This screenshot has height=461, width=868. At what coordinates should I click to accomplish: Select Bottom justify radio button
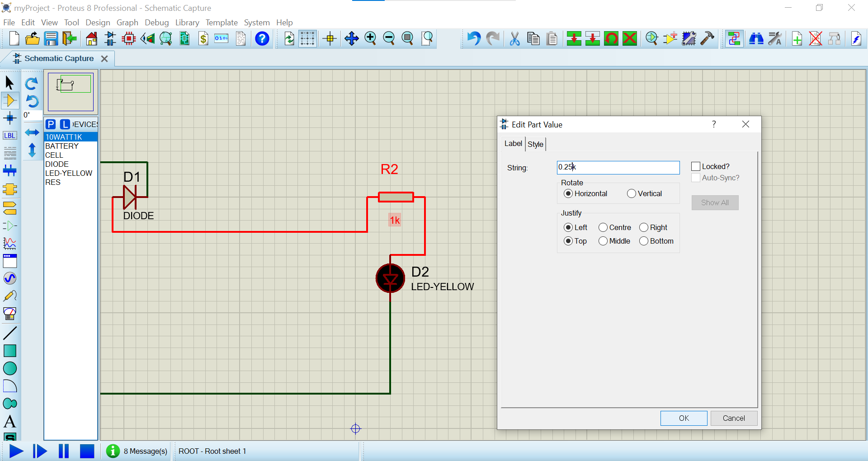644,241
